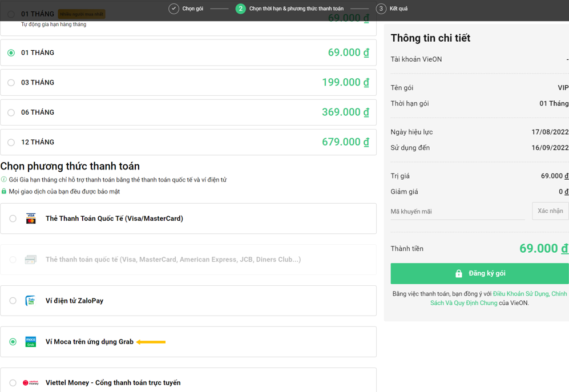Image resolution: width=569 pixels, height=392 pixels.
Task: Click the 679.000 đ price text
Action: 345,142
